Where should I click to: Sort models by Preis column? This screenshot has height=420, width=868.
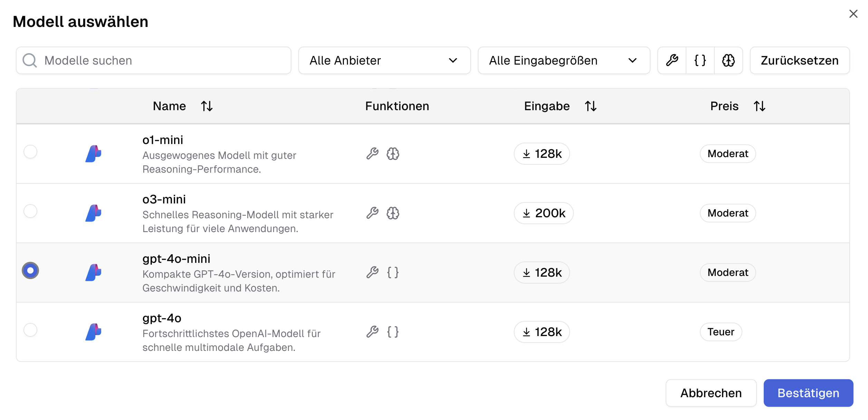[759, 106]
